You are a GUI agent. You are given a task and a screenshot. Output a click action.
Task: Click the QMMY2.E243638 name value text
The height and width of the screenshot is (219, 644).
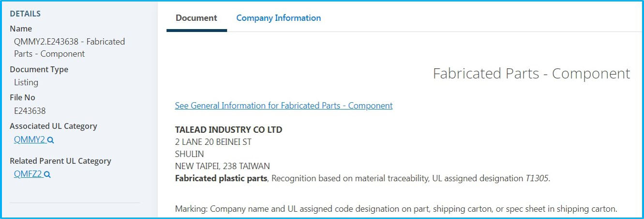click(70, 48)
